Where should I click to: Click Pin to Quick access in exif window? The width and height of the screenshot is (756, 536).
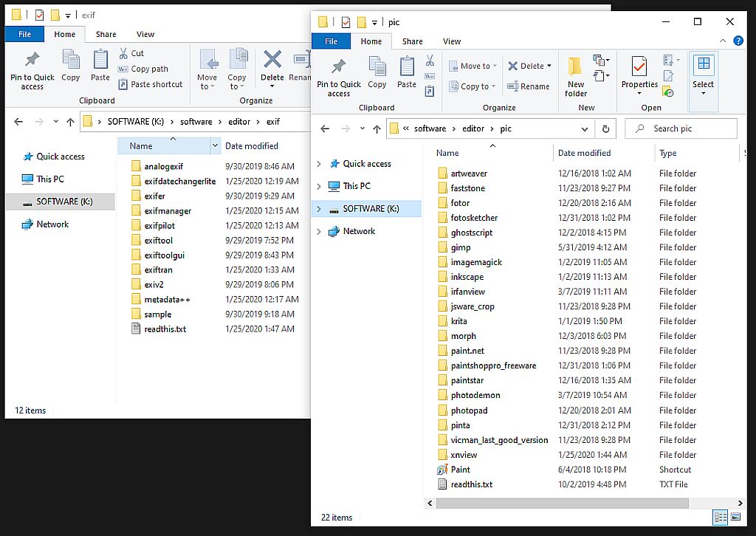(32, 71)
